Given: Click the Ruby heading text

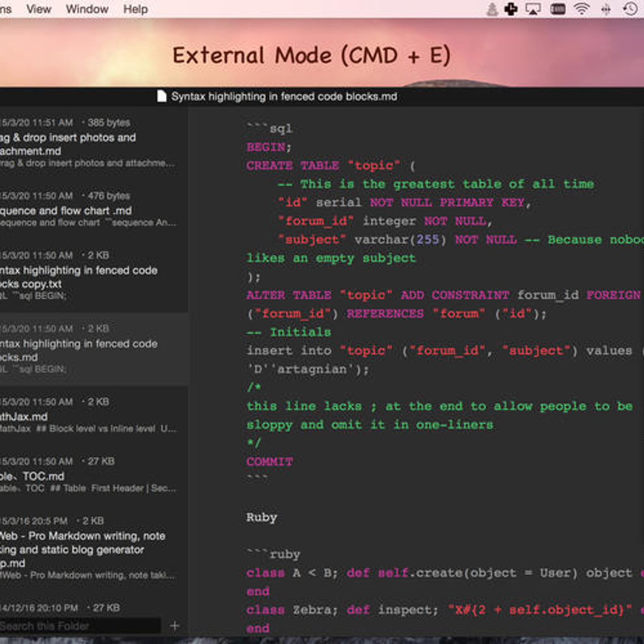Looking at the screenshot, I should [x=262, y=517].
